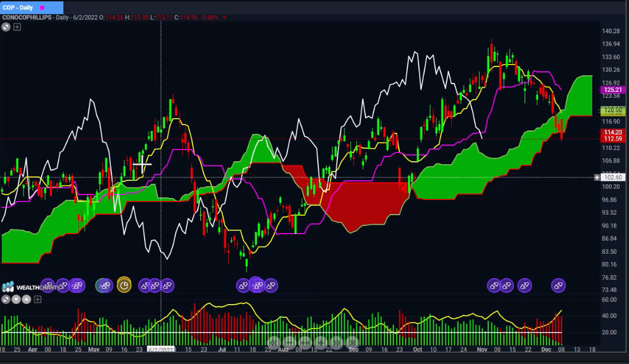Image resolution: width=629 pixels, height=364 pixels.
Task: Click the thumbs up/down marker above Nov 08
Action: (x=494, y=286)
